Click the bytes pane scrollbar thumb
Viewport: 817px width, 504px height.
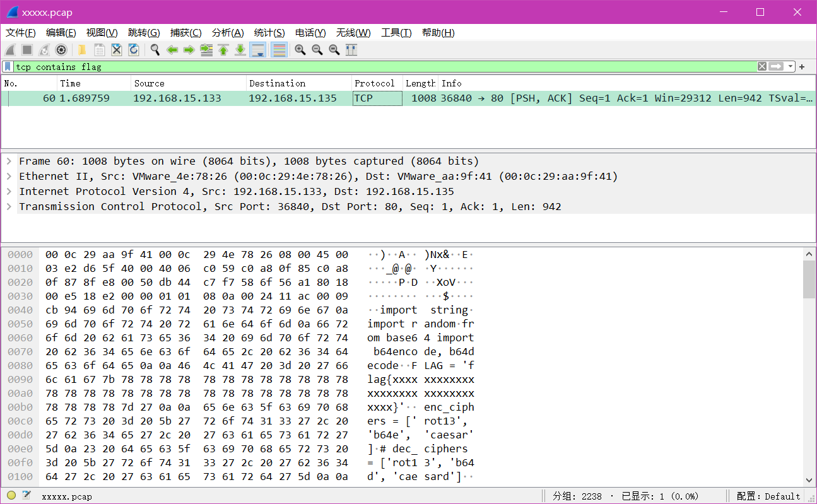tap(809, 279)
